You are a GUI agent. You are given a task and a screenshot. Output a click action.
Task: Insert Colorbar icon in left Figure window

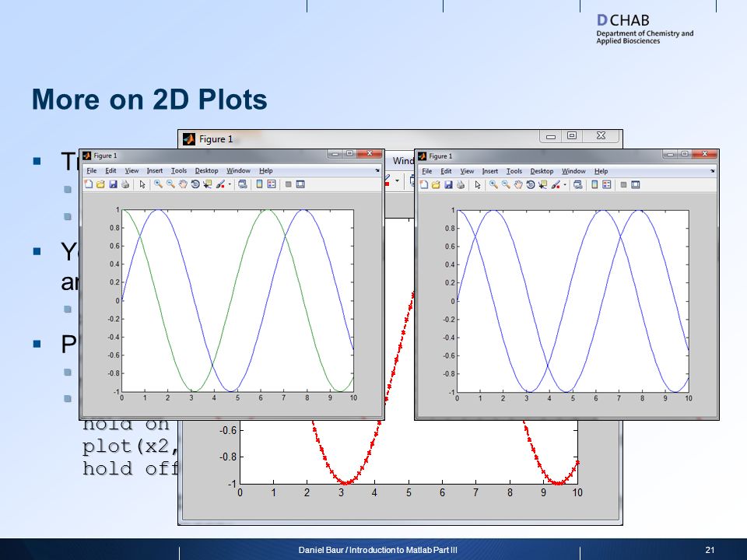[259, 184]
